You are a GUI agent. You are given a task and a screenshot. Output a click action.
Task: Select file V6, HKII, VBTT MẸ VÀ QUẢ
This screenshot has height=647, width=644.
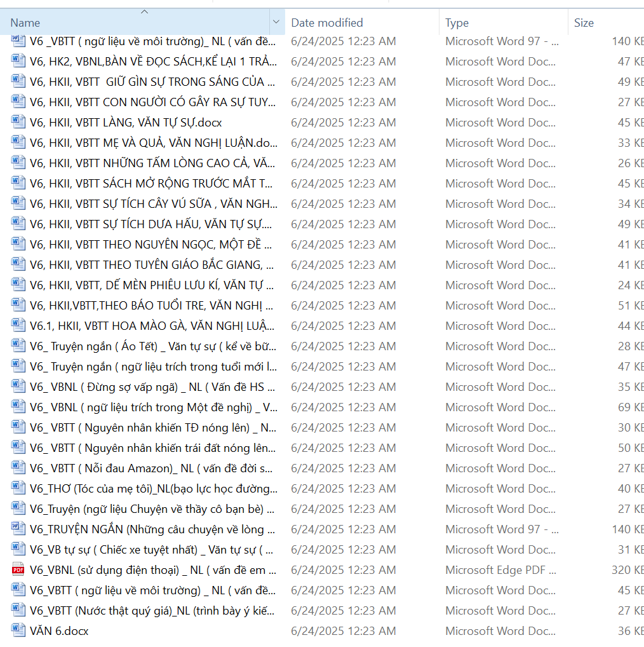pos(153,143)
